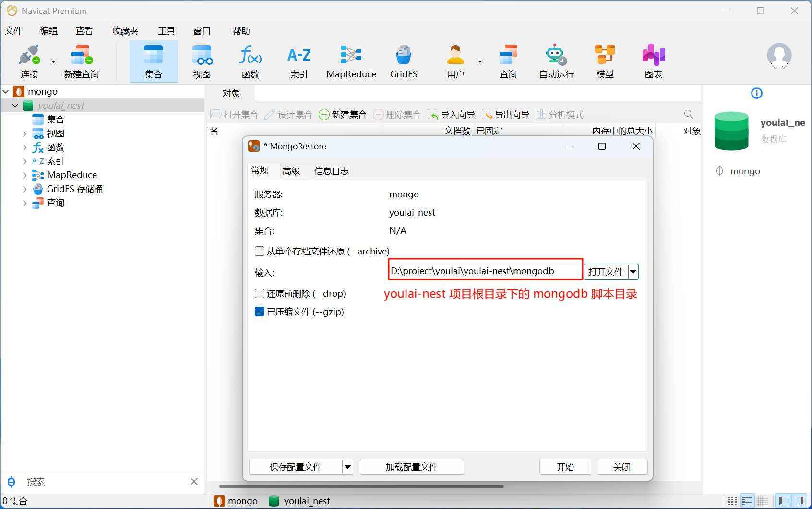This screenshot has height=509, width=812.
Task: Open the 查看 menu
Action: pyautogui.click(x=84, y=31)
